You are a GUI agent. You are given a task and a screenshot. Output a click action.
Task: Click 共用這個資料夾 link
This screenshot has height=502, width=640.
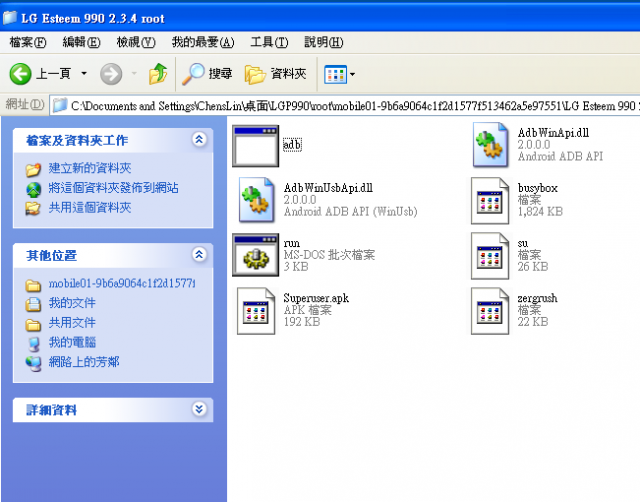[90, 207]
